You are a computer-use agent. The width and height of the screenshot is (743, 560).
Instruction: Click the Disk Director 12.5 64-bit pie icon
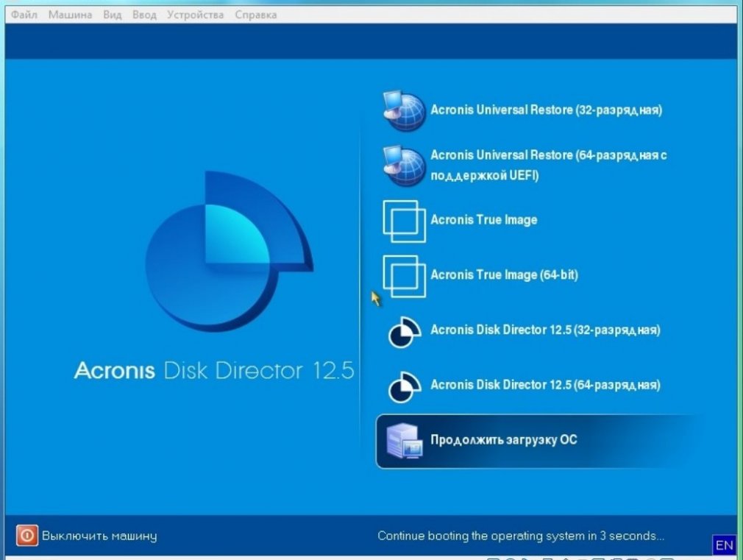404,386
